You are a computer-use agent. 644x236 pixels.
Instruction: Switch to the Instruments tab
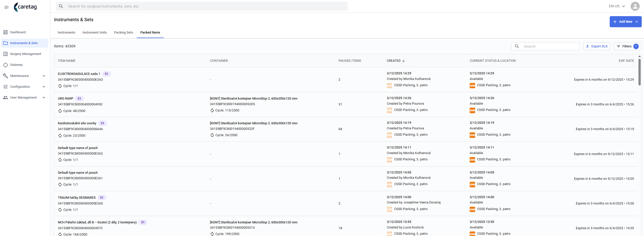pos(66,33)
